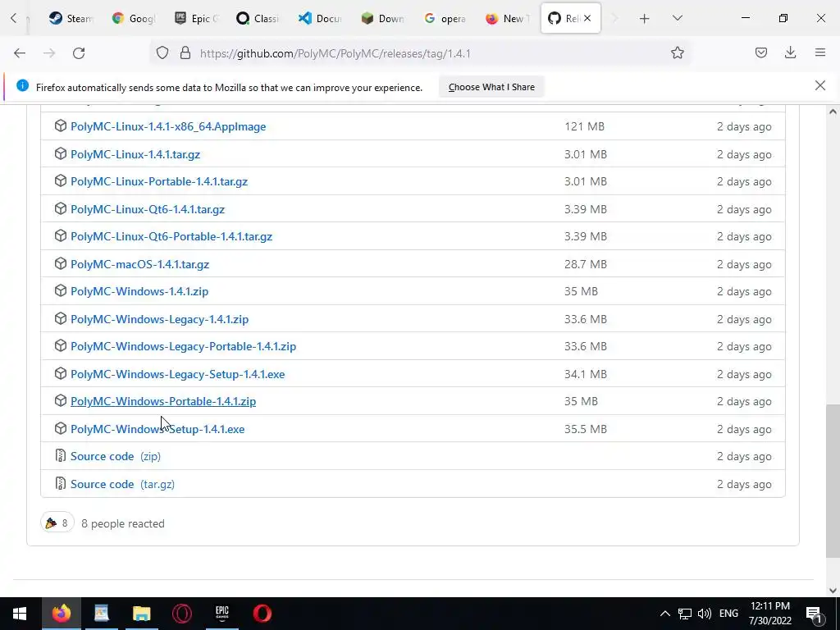Open the Windows Start menu
840x630 pixels.
pos(20,614)
